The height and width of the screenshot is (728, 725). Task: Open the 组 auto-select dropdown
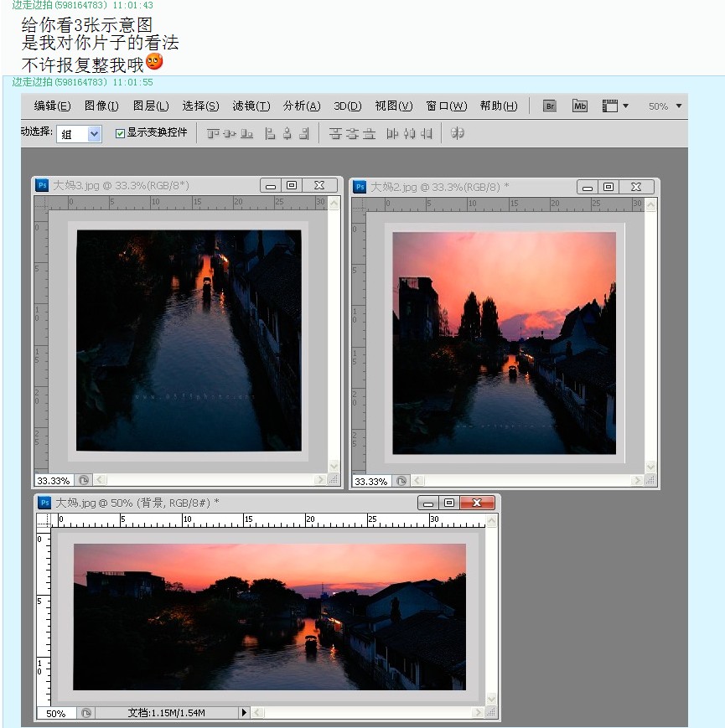pos(79,134)
